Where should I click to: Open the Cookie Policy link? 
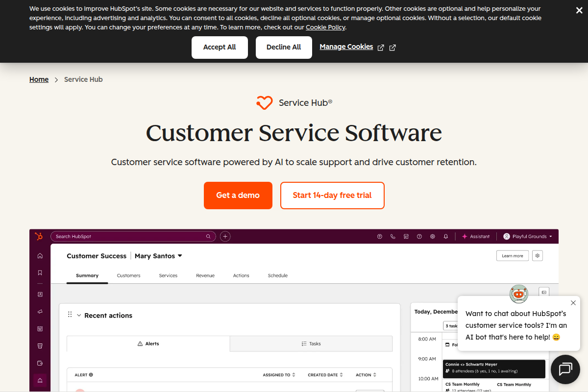point(325,27)
